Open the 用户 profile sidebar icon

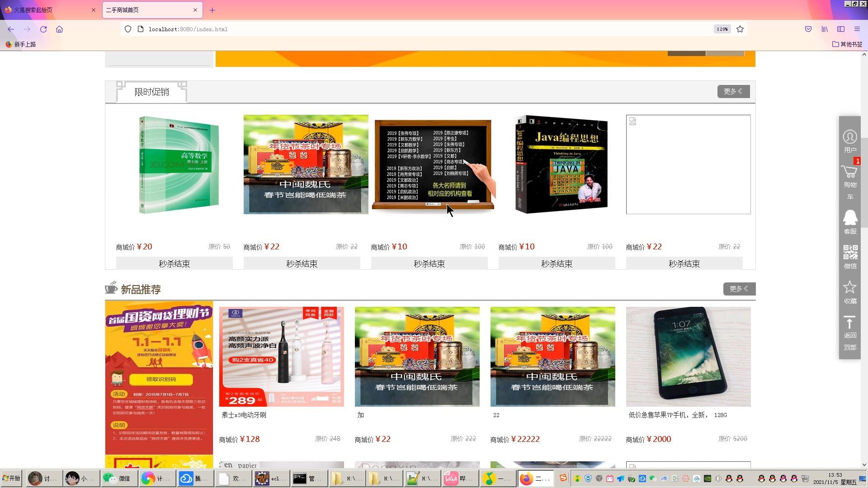pos(850,141)
